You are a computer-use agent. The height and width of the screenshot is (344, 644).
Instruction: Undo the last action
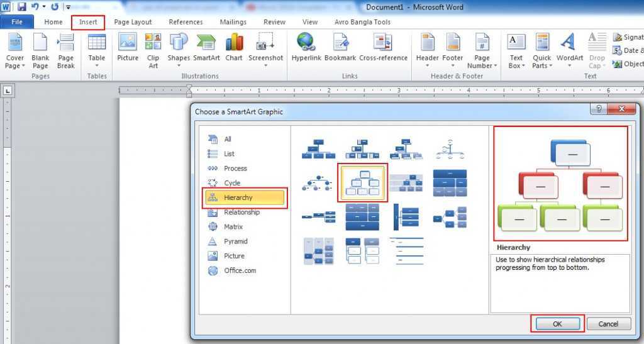click(x=35, y=6)
